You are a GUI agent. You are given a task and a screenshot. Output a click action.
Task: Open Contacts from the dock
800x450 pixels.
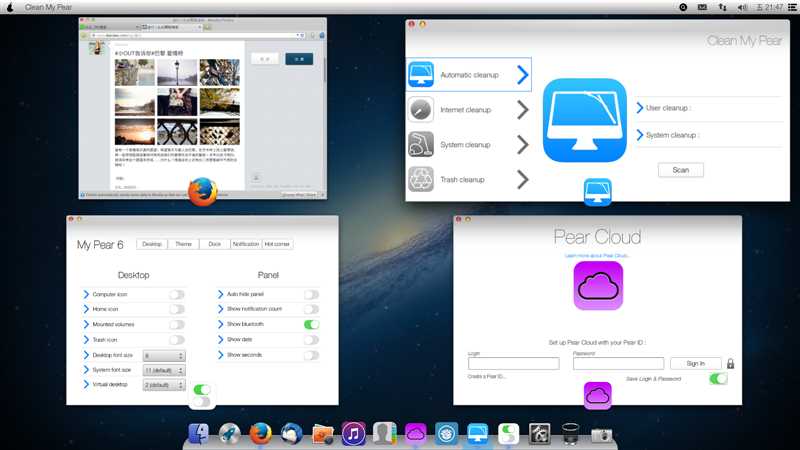[384, 434]
